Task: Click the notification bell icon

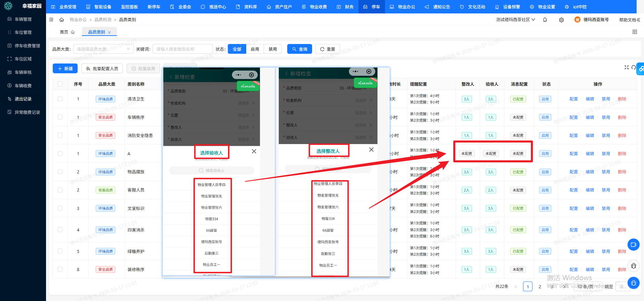Action: click(x=545, y=20)
